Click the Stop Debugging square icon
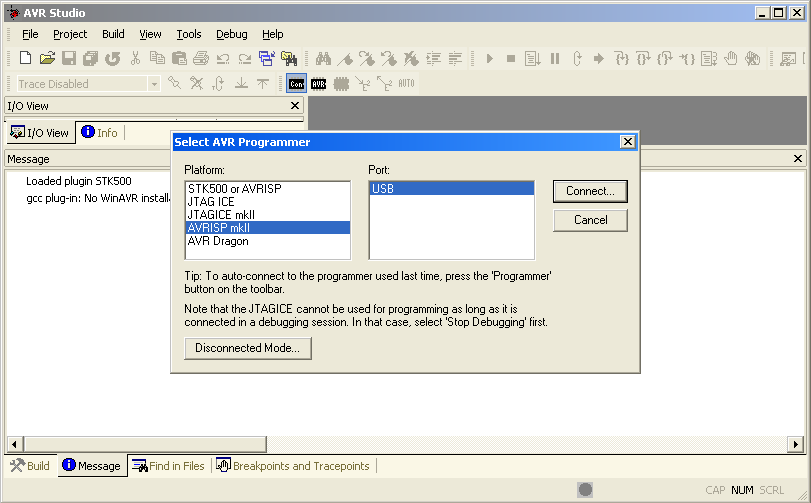The height and width of the screenshot is (503, 811). pos(511,58)
